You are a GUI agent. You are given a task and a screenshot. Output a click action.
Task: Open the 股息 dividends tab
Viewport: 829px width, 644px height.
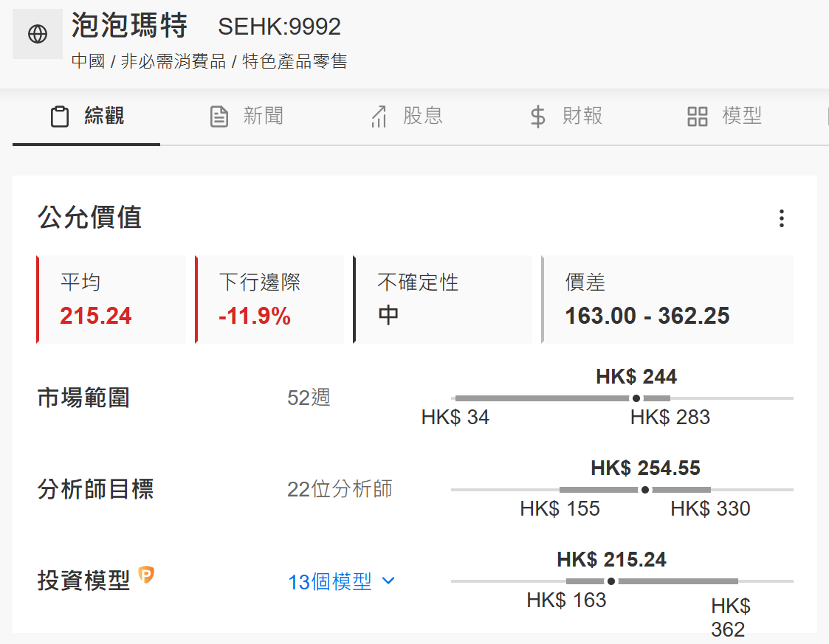point(407,117)
